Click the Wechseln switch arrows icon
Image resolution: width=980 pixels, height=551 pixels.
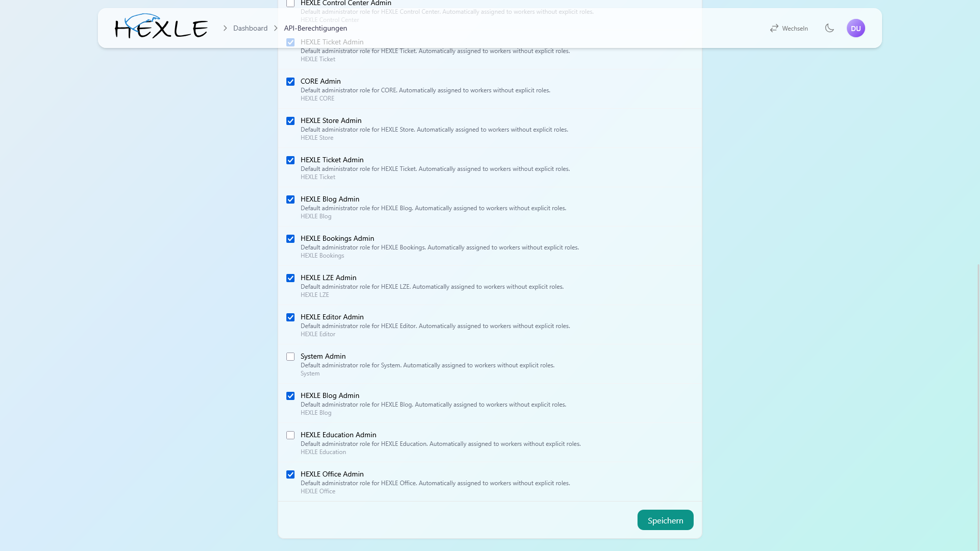(x=774, y=28)
